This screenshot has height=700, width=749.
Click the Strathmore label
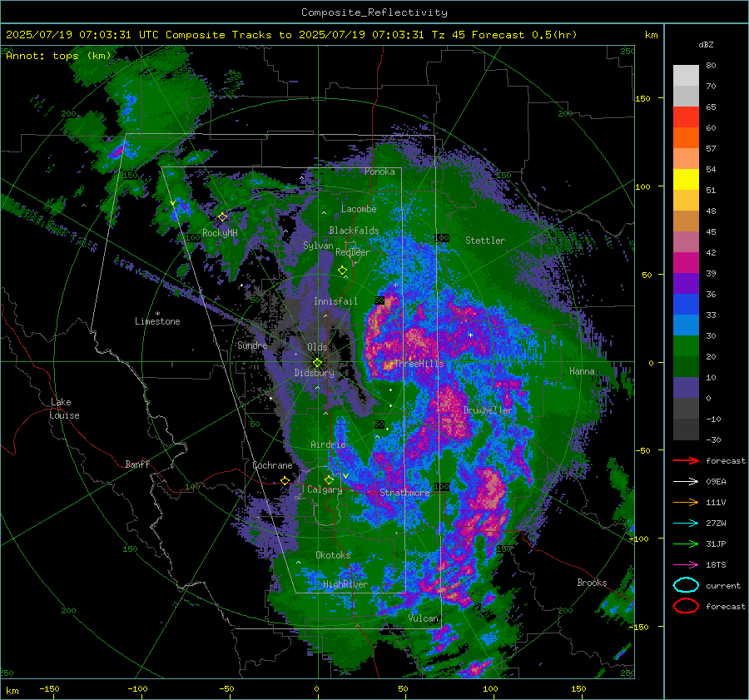pyautogui.click(x=404, y=493)
